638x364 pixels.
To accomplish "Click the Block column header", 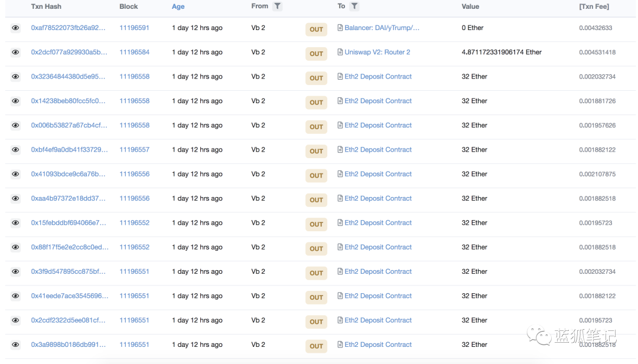I will tap(129, 6).
